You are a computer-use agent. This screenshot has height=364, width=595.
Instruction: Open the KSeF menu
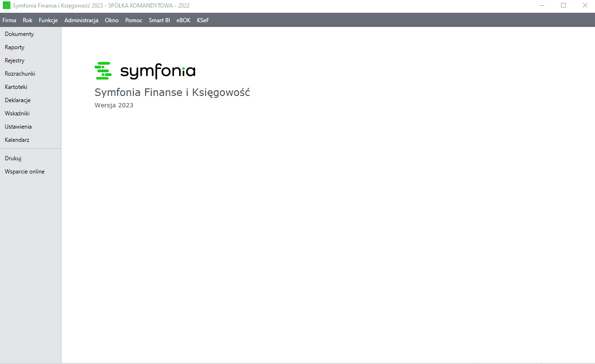click(x=203, y=20)
